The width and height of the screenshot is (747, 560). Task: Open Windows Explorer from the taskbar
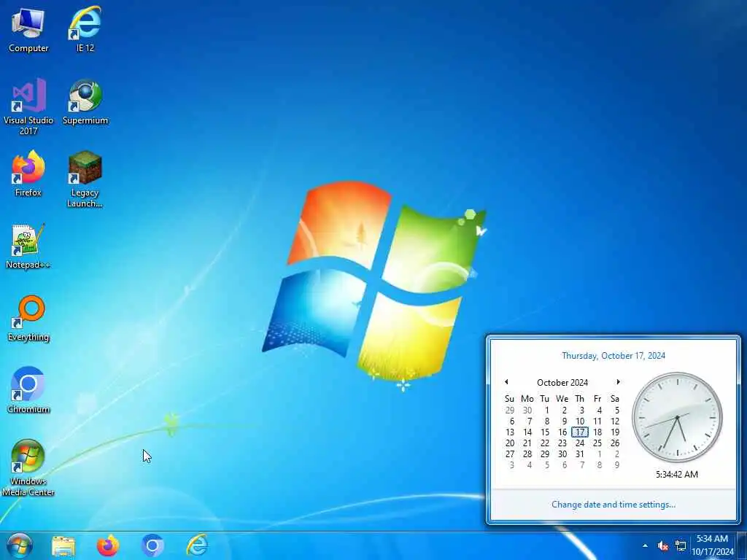tap(63, 545)
